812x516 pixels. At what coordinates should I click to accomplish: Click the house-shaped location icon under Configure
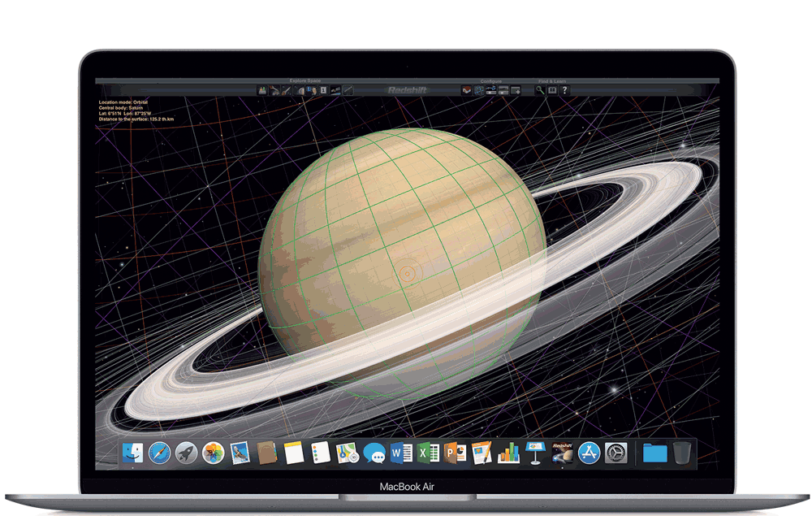point(466,90)
